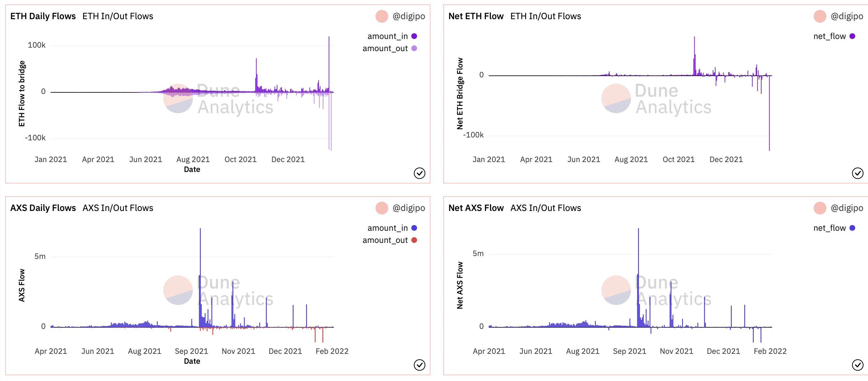
Task: Open digipo avatar on AXS Daily Flows panel
Action: click(x=382, y=208)
